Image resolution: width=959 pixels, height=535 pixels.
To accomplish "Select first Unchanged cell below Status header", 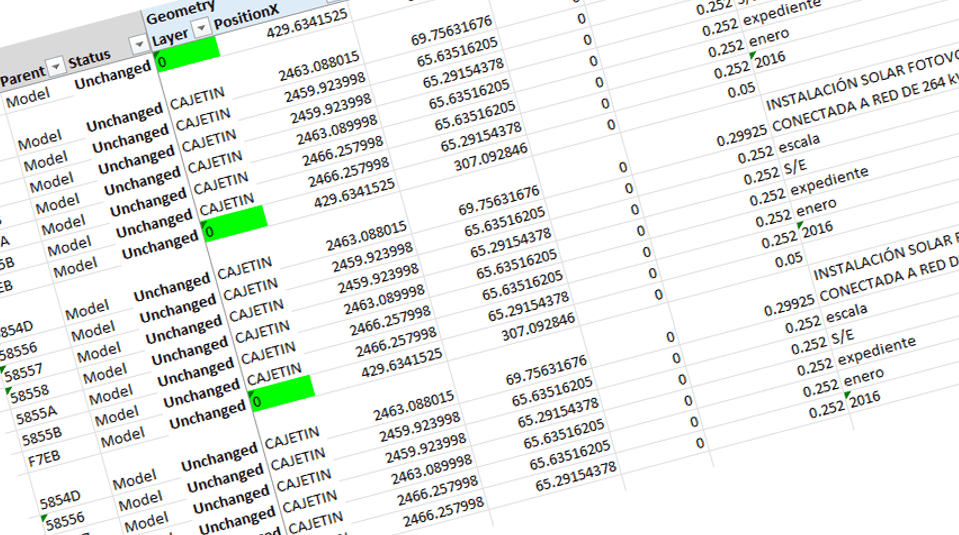I will 112,75.
